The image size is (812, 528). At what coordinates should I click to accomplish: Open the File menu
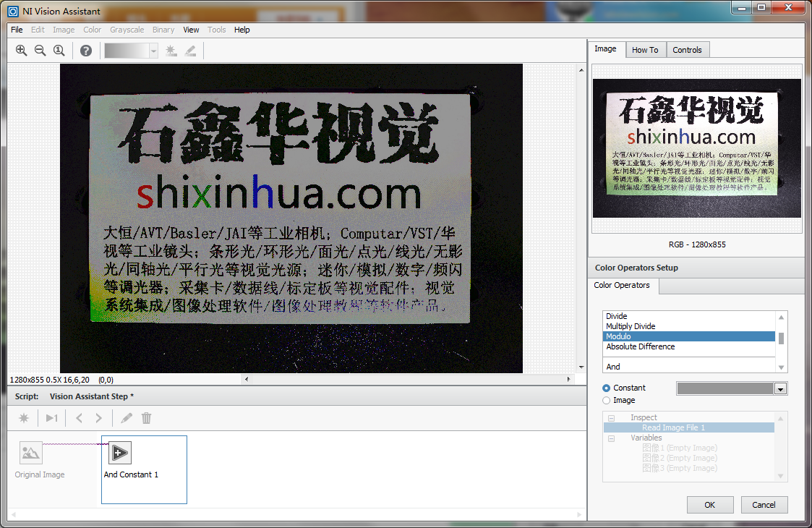(17, 30)
